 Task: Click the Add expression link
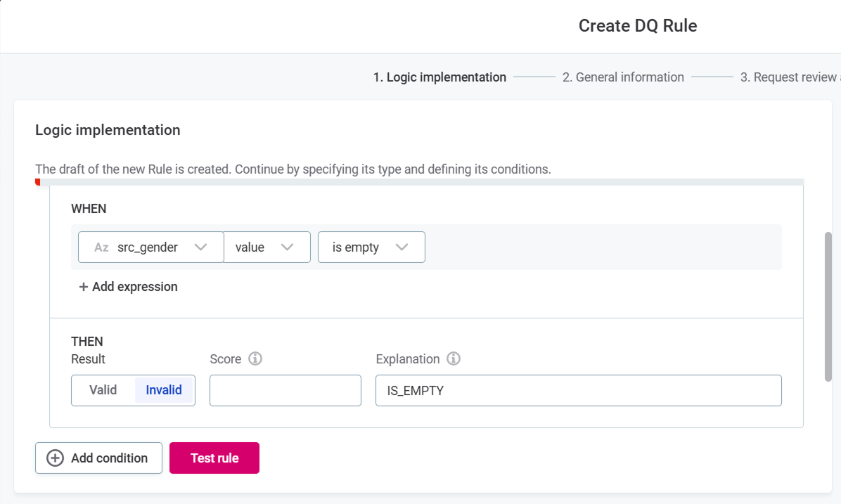pos(134,287)
